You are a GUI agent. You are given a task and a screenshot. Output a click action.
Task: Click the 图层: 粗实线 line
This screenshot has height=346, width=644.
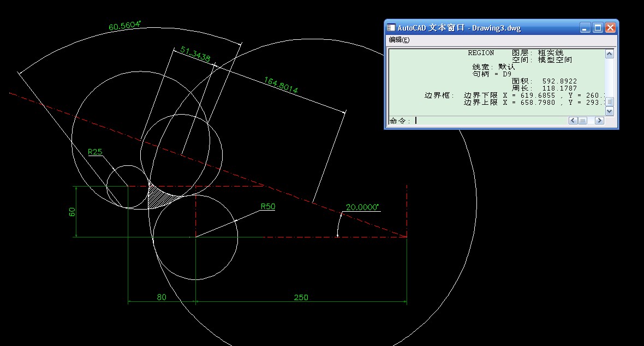point(538,53)
